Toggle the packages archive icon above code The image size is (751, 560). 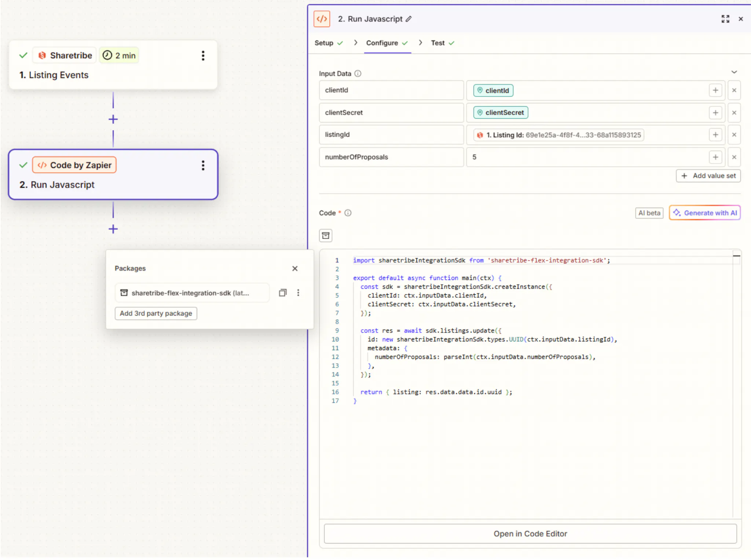[x=326, y=236]
